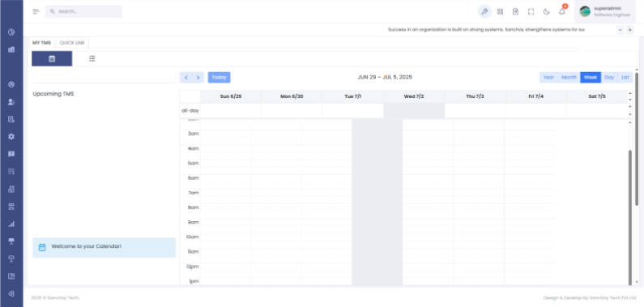The image size is (644, 307).
Task: Switch to the QUICK LINK tab
Action: [x=72, y=43]
